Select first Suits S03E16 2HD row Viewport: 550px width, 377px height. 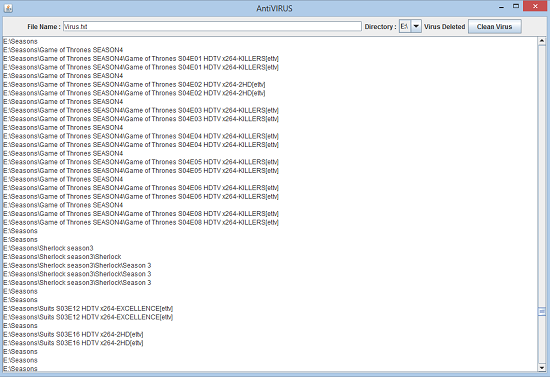coord(73,335)
